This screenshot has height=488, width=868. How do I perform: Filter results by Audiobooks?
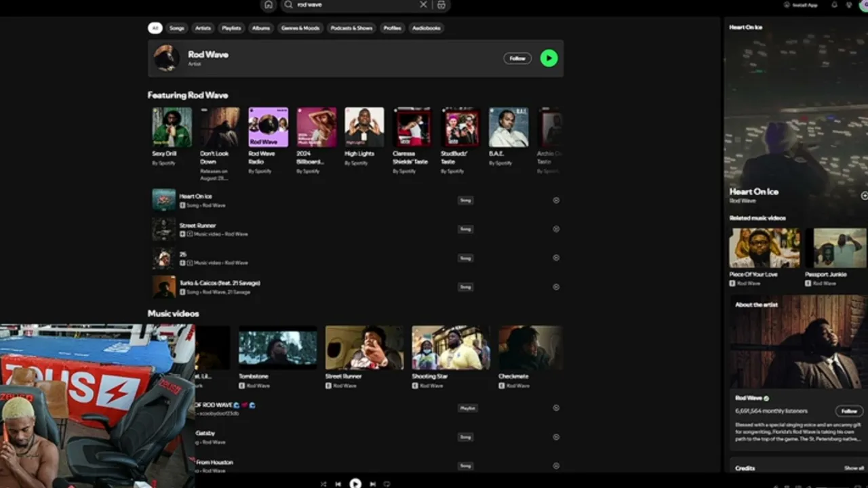[x=427, y=28]
